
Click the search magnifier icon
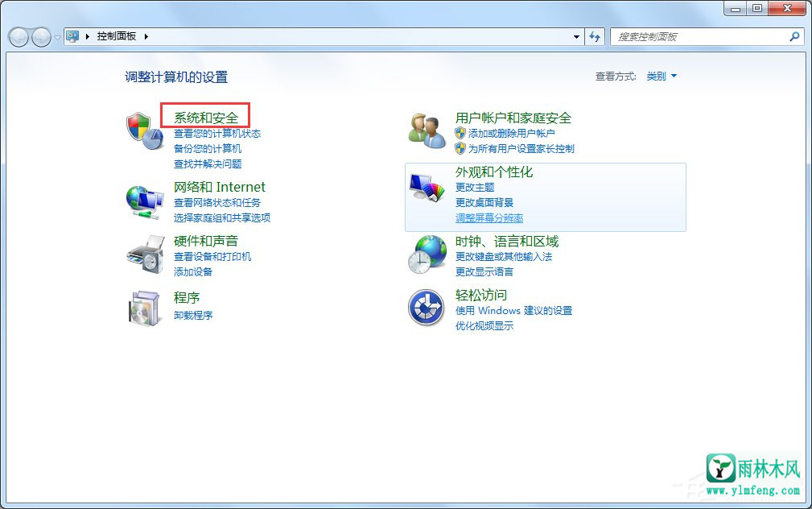click(794, 36)
